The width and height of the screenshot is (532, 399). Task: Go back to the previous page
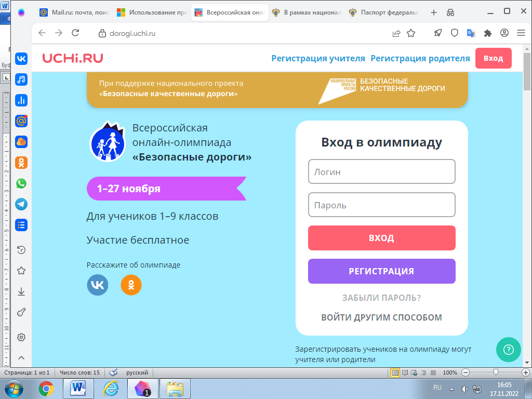coord(42,33)
